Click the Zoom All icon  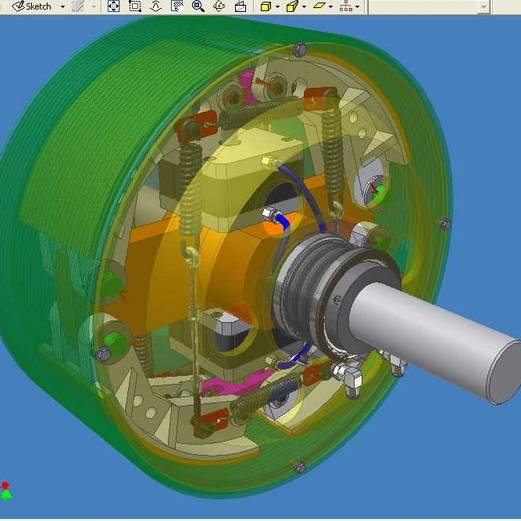point(113,6)
